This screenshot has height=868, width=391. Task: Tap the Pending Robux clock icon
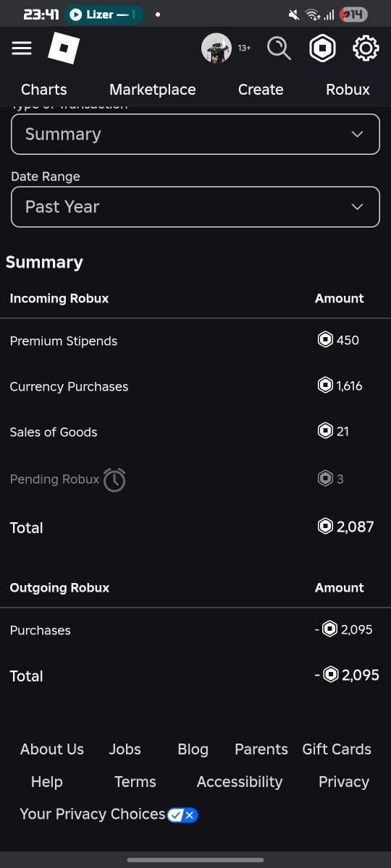[114, 480]
